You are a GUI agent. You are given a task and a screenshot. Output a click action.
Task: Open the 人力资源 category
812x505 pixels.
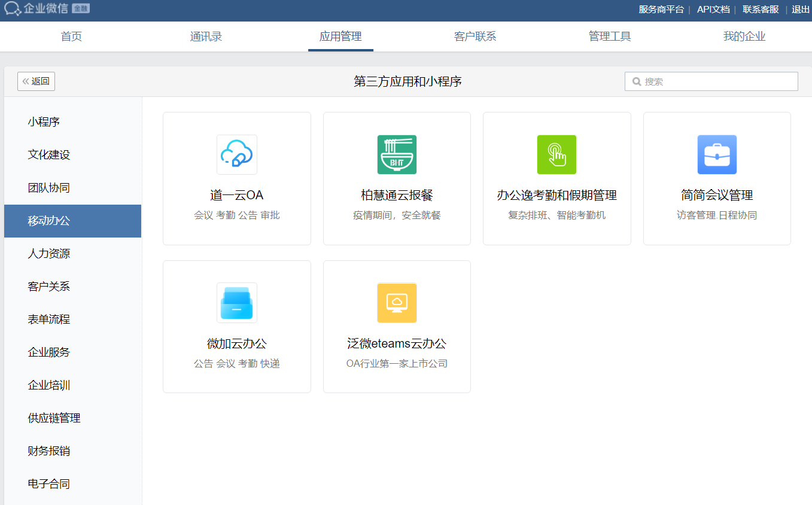click(x=72, y=254)
